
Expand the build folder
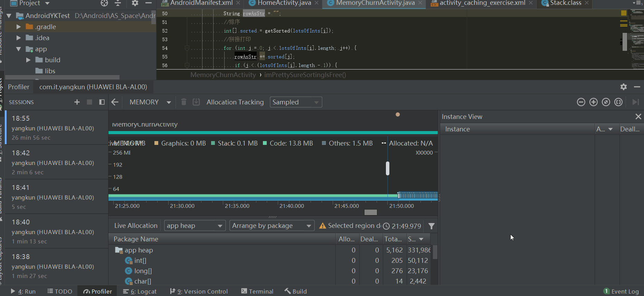tap(28, 60)
